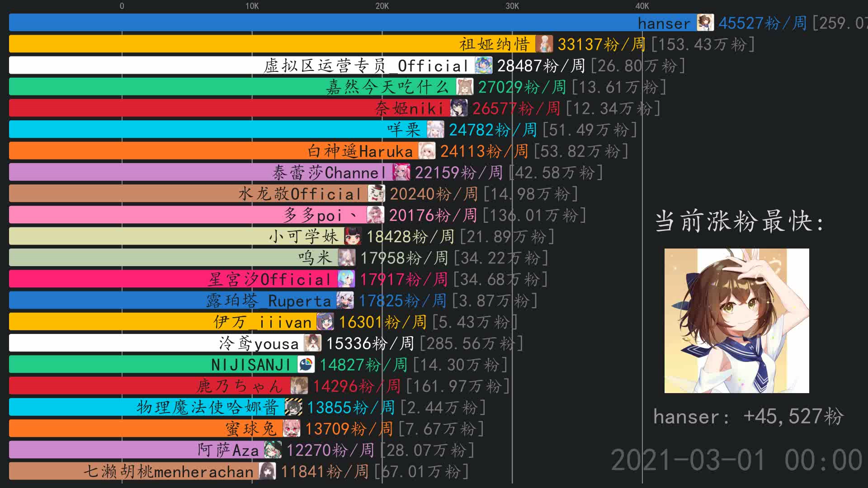Viewport: 868px width, 488px height.
Task: Click the 鹿乃ちゃん avatar icon
Action: [x=299, y=385]
